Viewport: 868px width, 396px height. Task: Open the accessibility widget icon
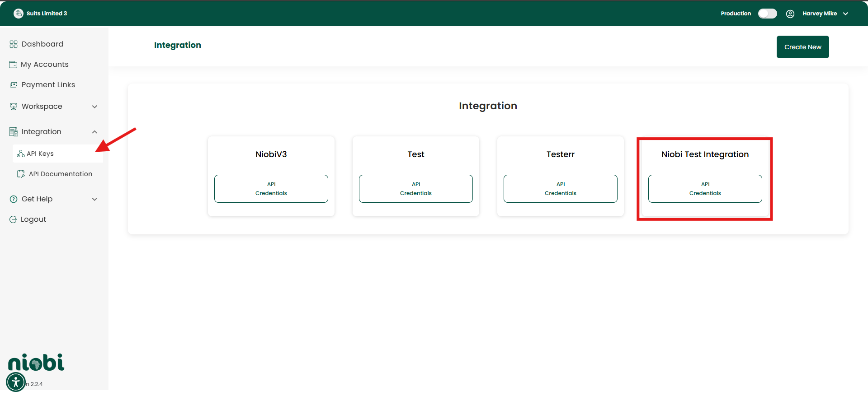tap(16, 382)
